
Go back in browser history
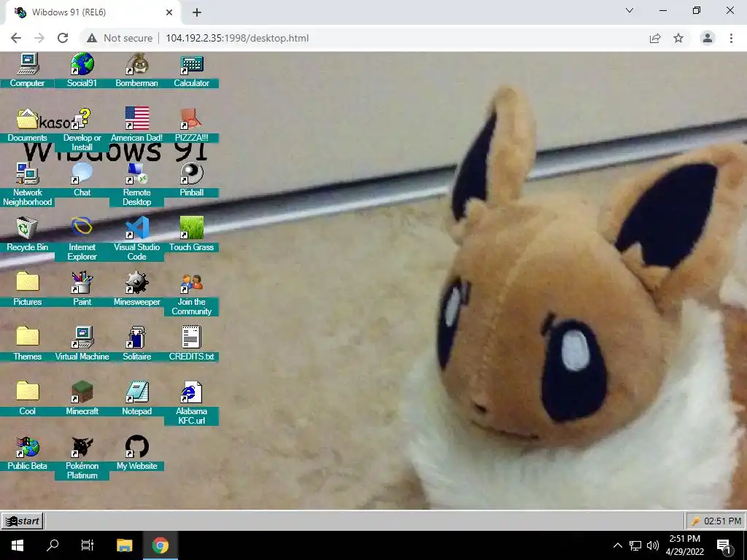(x=16, y=38)
